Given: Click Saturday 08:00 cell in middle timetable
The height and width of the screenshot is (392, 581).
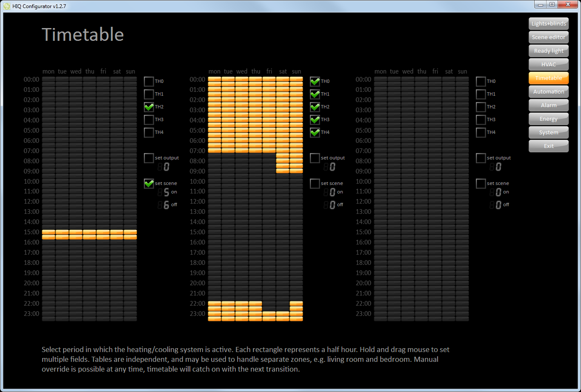Looking at the screenshot, I should click(283, 161).
